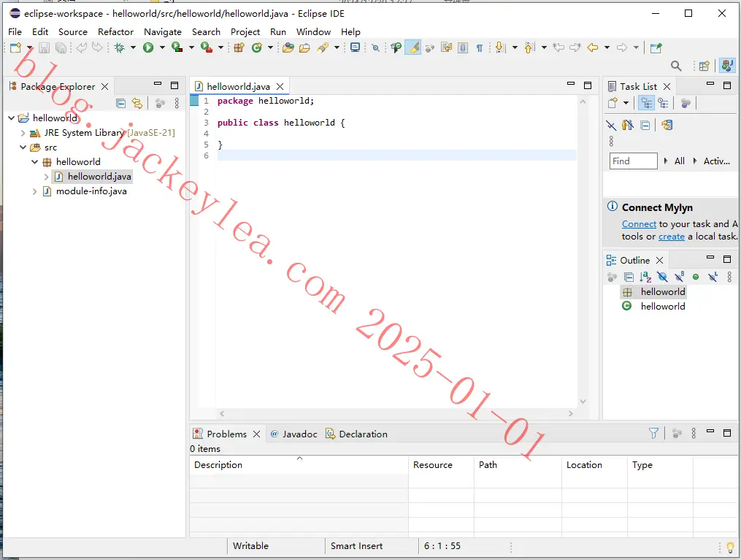Click the Save disk icon in toolbar
The image size is (741, 560).
point(44,47)
